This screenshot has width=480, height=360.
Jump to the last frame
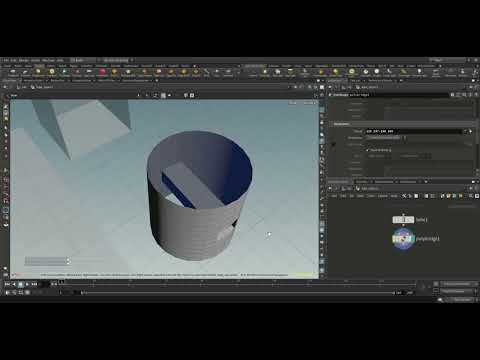tap(34, 284)
